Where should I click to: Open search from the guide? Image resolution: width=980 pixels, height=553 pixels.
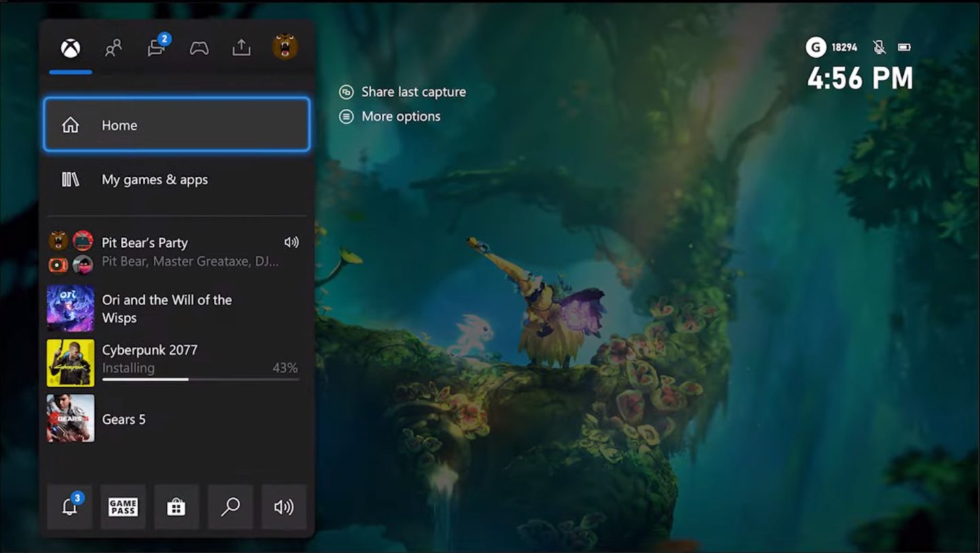point(230,506)
